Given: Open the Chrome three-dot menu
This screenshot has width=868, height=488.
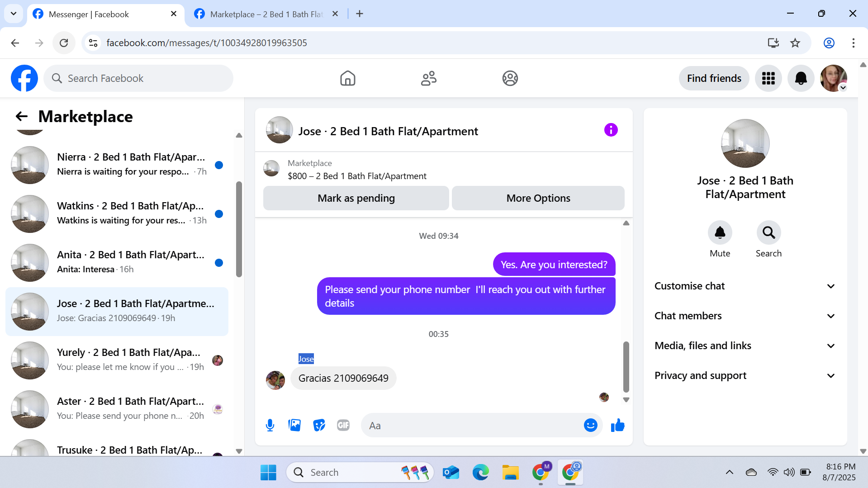Looking at the screenshot, I should (x=853, y=43).
